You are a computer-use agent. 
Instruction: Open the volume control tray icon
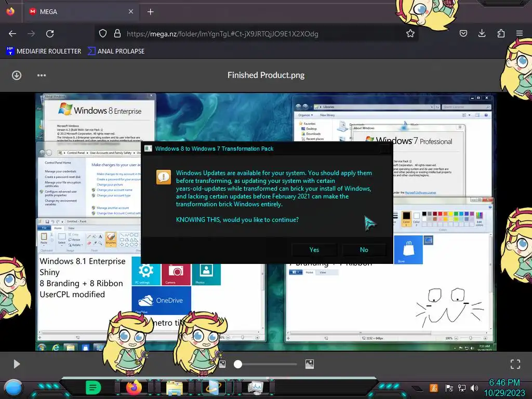point(474,388)
